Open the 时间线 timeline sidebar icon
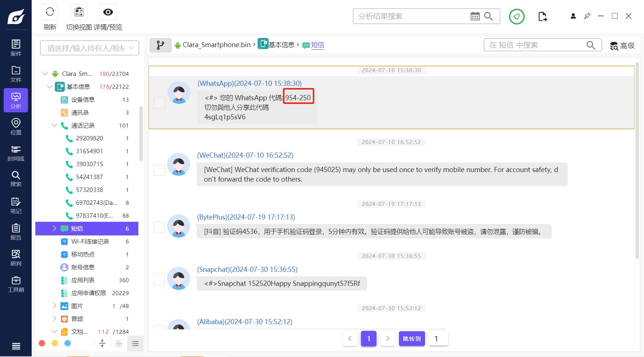Image resolution: width=644 pixels, height=357 pixels. click(x=16, y=153)
